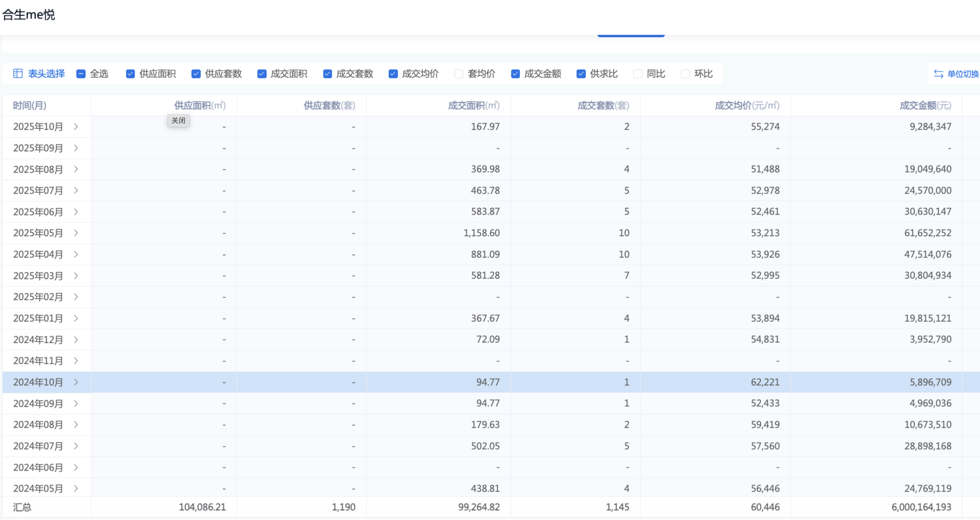Click the 时间(月) column header
The image size is (980, 520).
pos(30,105)
